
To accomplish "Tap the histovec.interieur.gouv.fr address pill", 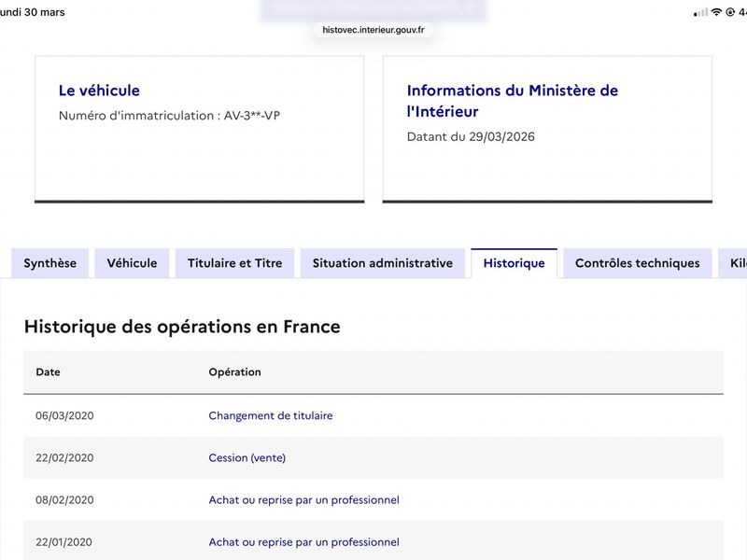I will (x=373, y=30).
